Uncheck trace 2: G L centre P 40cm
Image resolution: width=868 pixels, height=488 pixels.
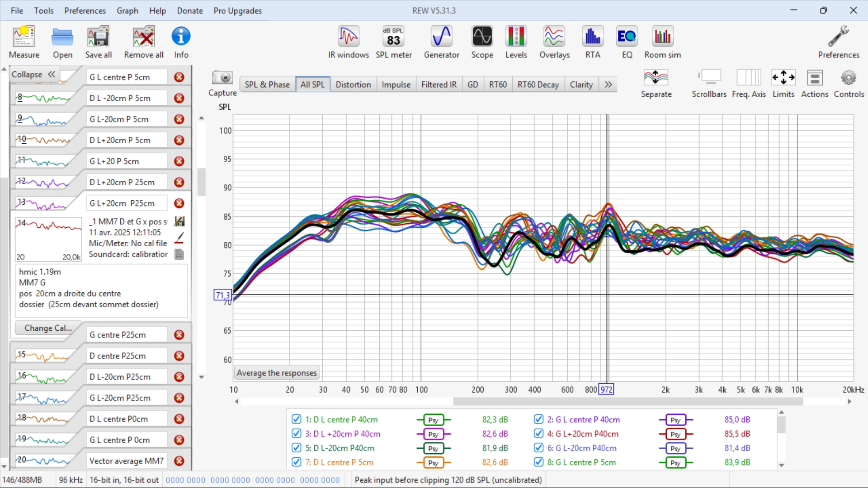[x=538, y=419]
